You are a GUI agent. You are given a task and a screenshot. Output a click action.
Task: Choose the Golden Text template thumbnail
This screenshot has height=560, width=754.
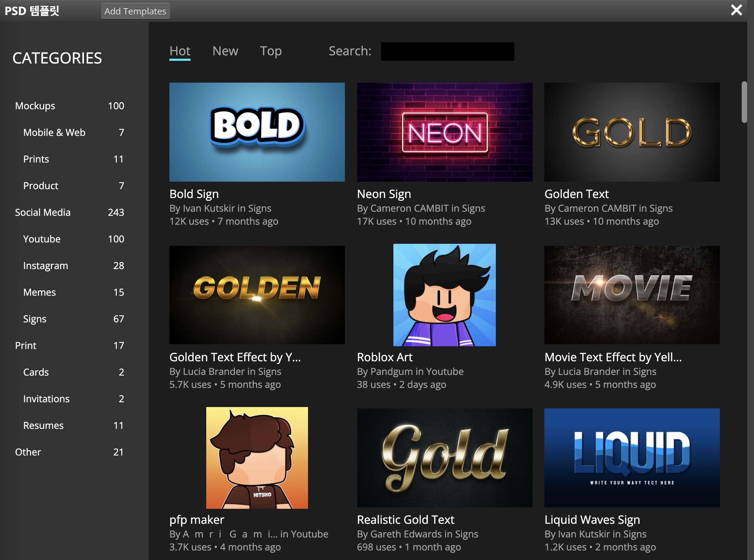(x=632, y=132)
